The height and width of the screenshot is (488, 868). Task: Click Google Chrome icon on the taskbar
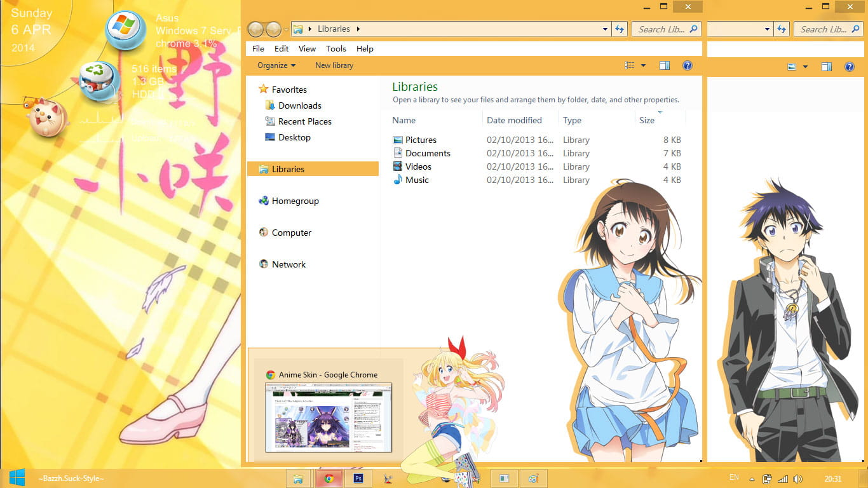pyautogui.click(x=329, y=478)
